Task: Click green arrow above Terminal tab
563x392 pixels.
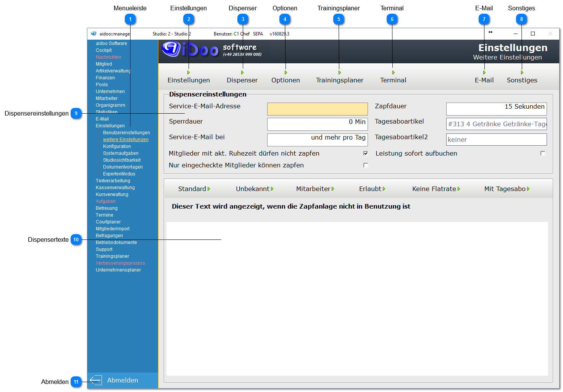Action: 394,72
